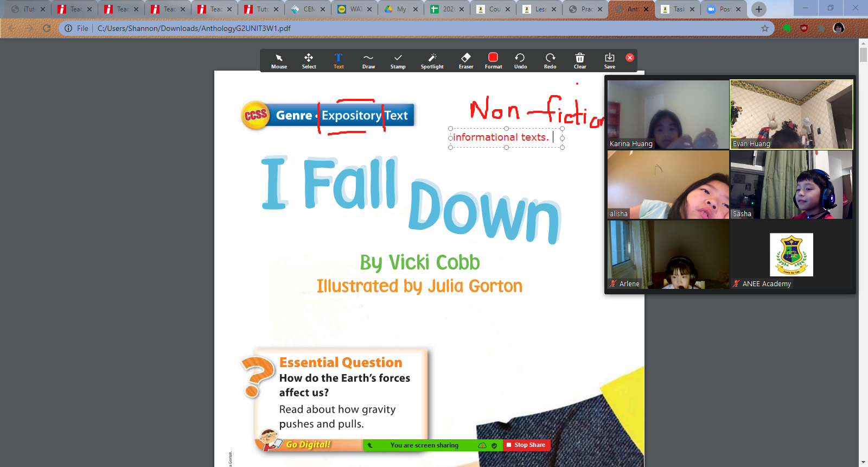Click the address bar file path

[194, 28]
